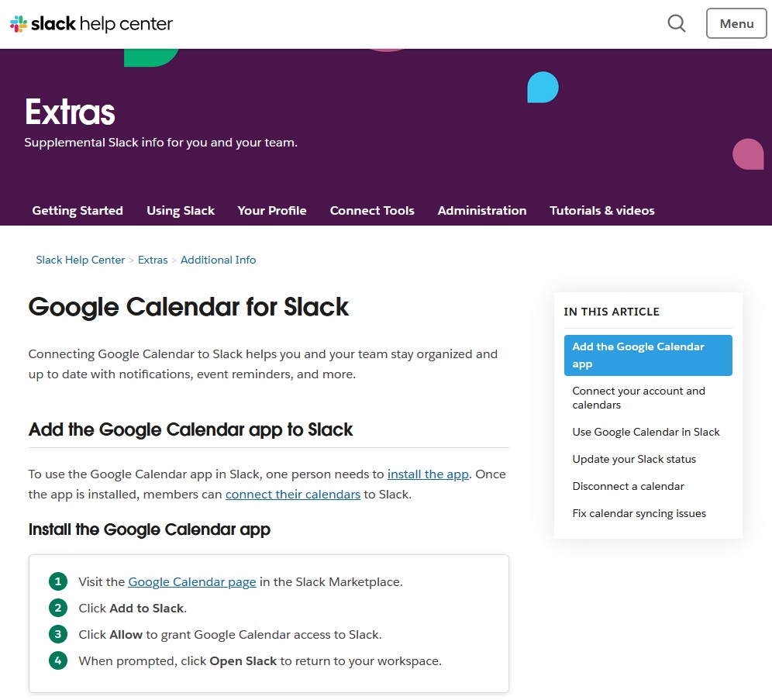Screen dimensions: 772x700
Task: Click the Slack logo icon
Action: pyautogui.click(x=19, y=23)
